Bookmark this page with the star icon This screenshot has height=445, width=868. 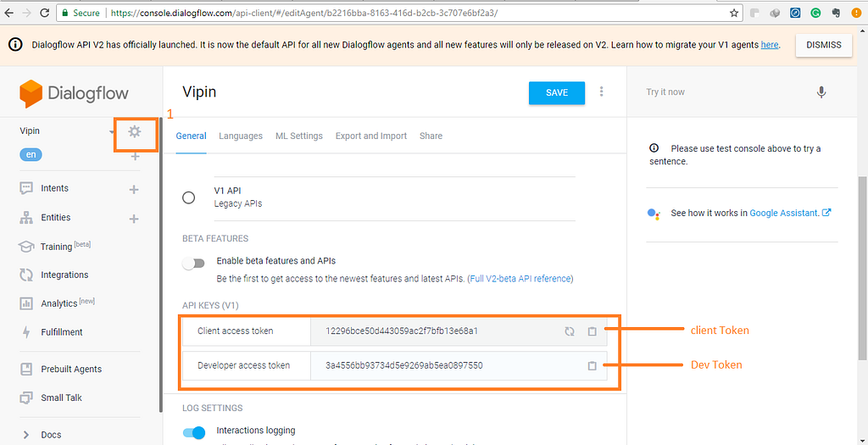[734, 14]
